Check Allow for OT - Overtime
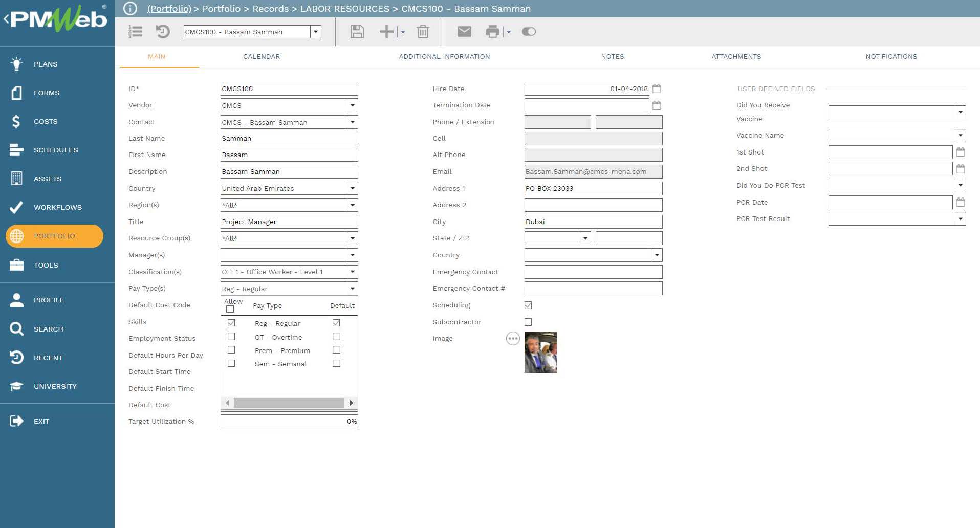 pyautogui.click(x=231, y=337)
